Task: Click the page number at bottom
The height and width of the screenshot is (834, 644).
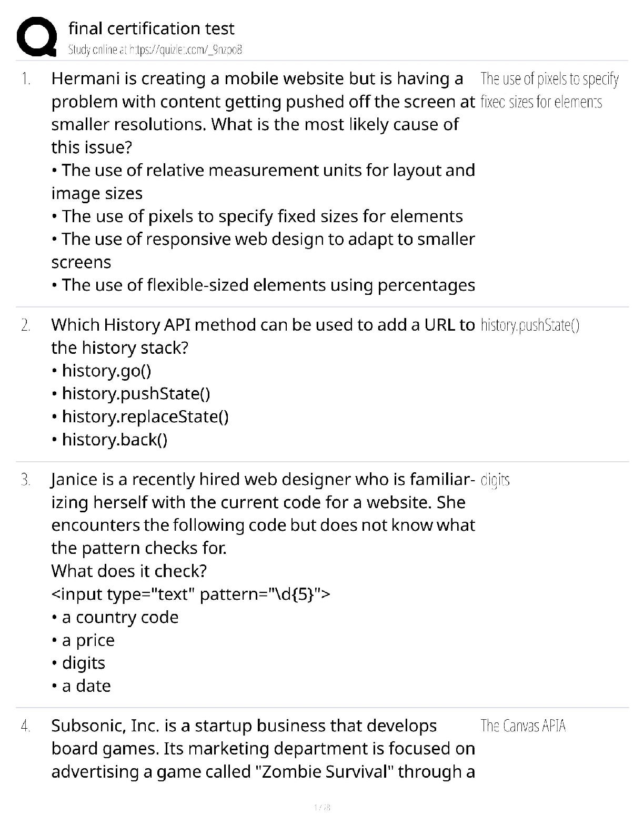Action: pyautogui.click(x=321, y=807)
